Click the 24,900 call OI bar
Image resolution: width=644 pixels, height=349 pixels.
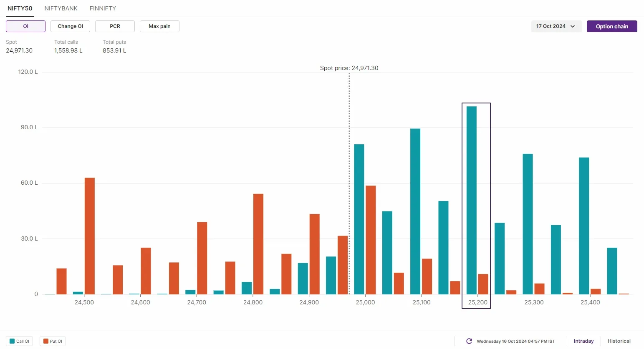(x=303, y=279)
